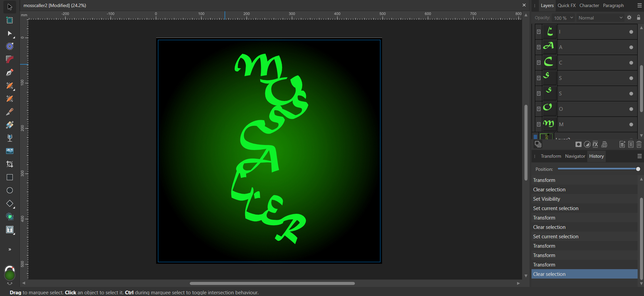Screen dimensions: 644x296
Task: Expand more tools with double chevron
Action: tap(10, 249)
